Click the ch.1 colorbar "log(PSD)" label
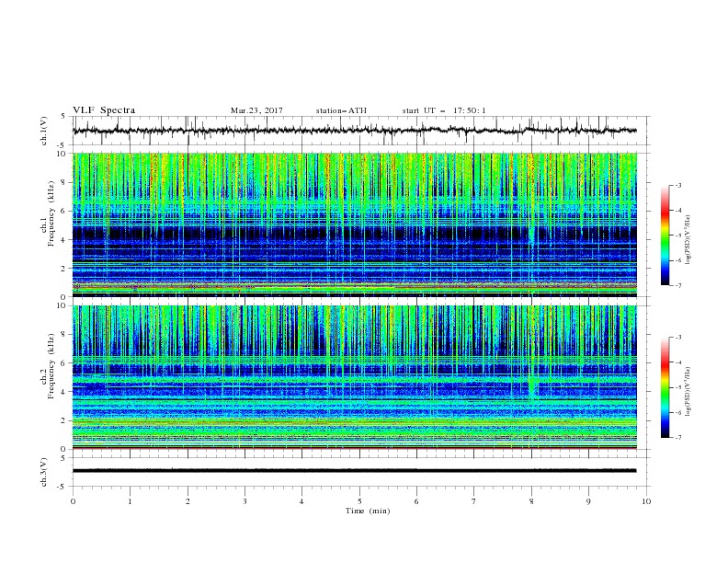 [x=688, y=240]
